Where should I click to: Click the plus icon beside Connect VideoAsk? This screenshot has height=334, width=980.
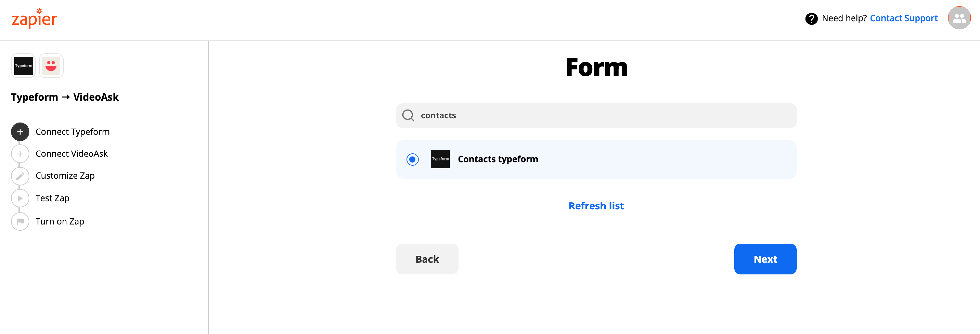20,154
